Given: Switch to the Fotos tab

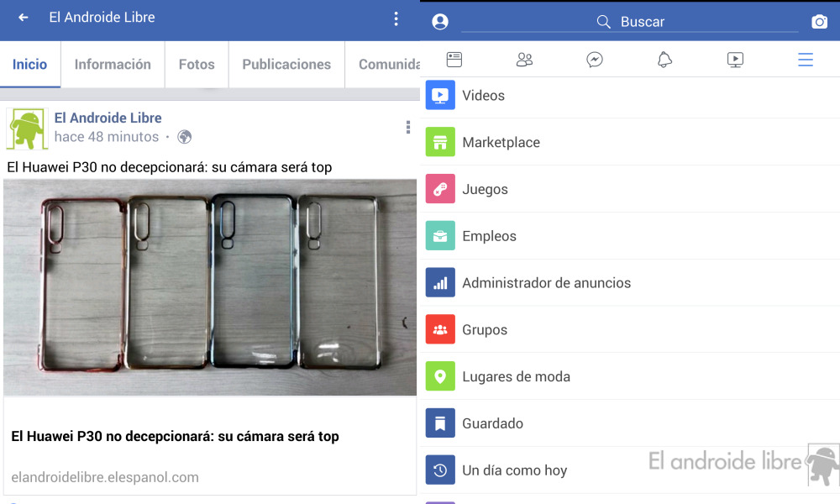Looking at the screenshot, I should coord(197,65).
